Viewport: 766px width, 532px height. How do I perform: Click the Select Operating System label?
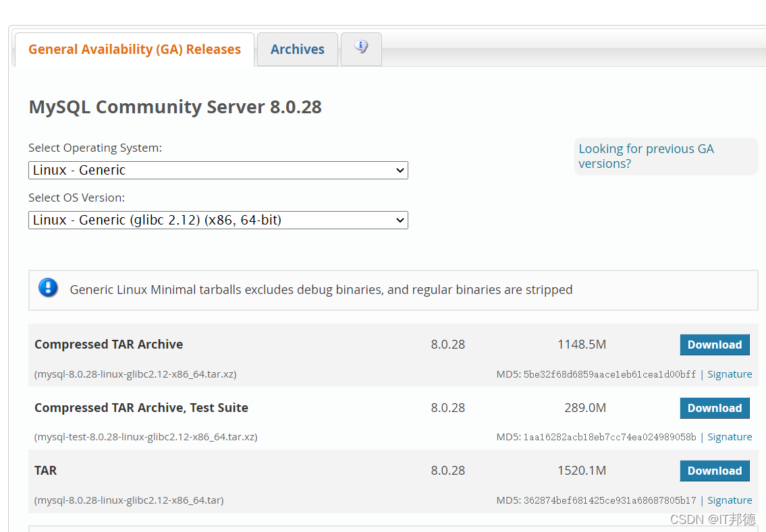pos(94,148)
